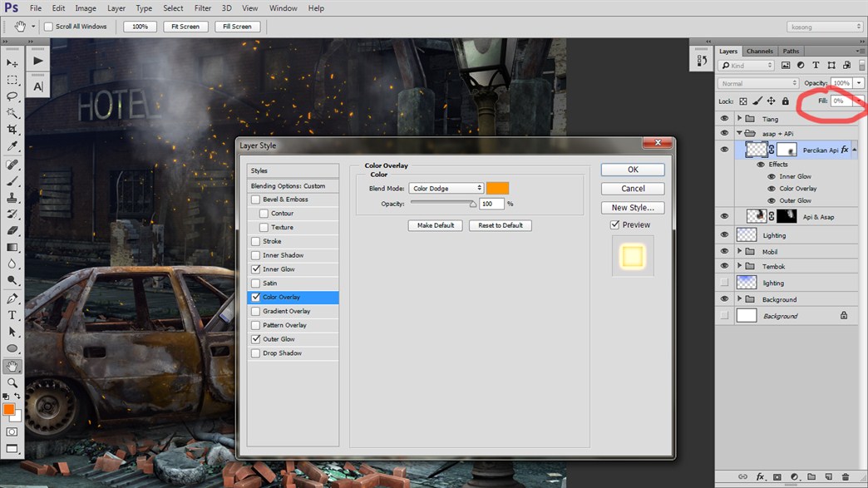Image resolution: width=868 pixels, height=488 pixels.
Task: Select the Gradient tool
Action: coord(12,247)
